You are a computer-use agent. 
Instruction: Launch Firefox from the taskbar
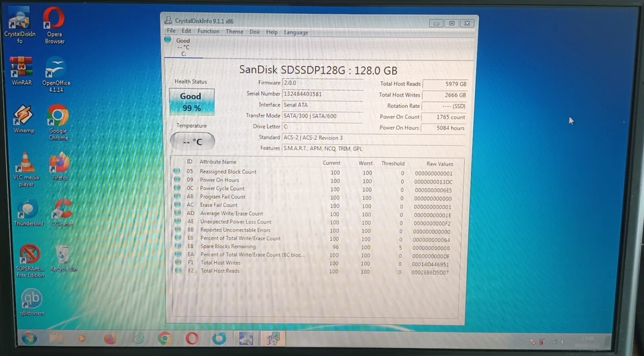click(x=110, y=339)
